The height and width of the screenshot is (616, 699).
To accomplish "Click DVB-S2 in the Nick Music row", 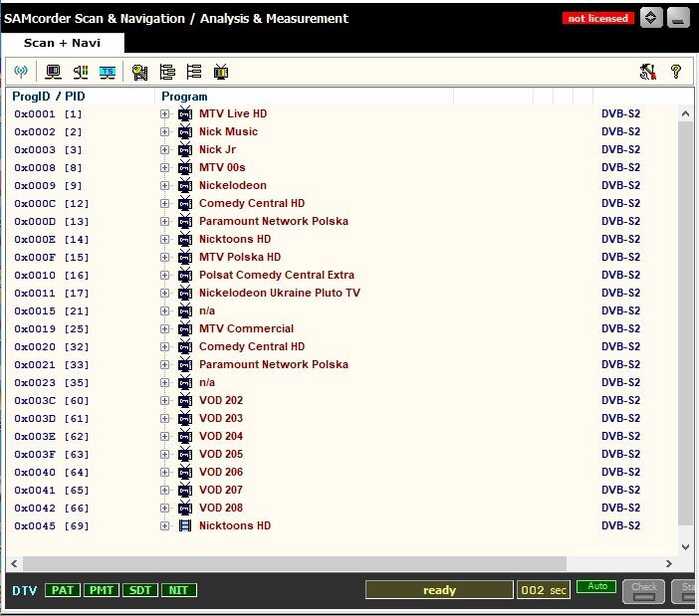I will (620, 131).
